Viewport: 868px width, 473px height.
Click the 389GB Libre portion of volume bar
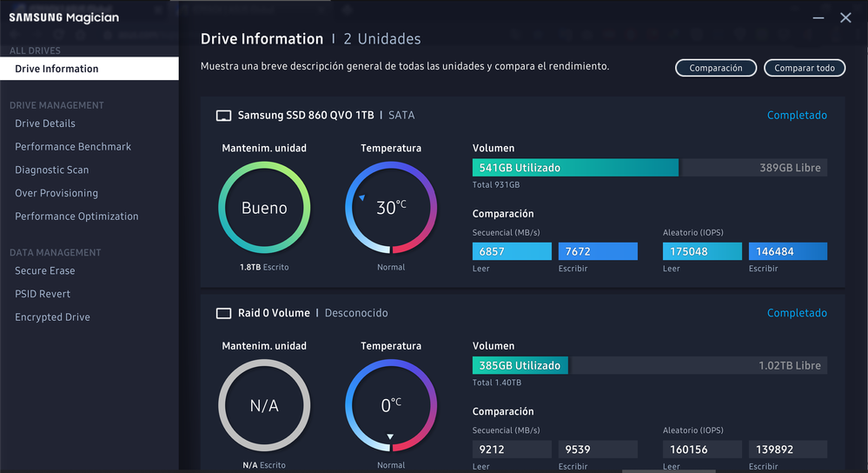tap(754, 168)
